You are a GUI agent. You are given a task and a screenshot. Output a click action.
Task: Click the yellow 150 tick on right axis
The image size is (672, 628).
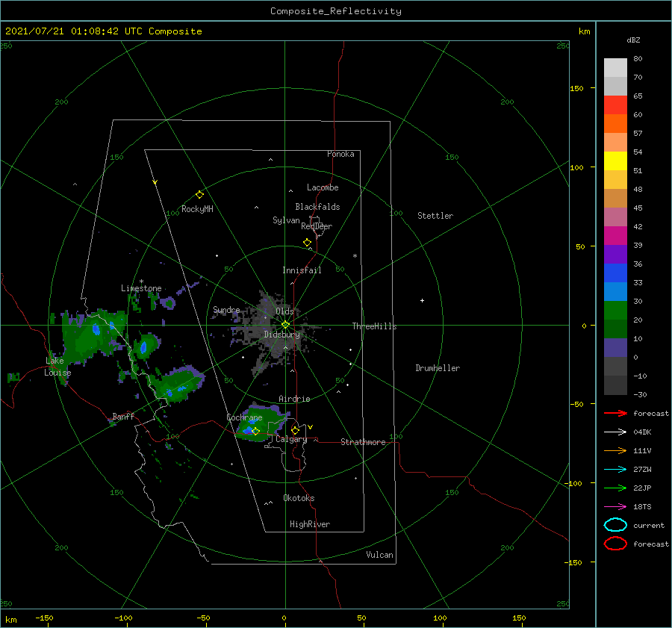(x=576, y=88)
